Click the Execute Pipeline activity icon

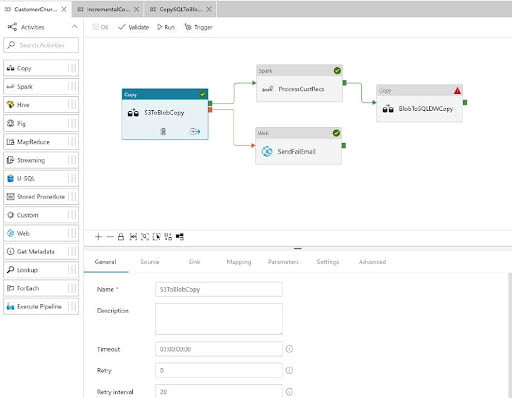coord(10,306)
